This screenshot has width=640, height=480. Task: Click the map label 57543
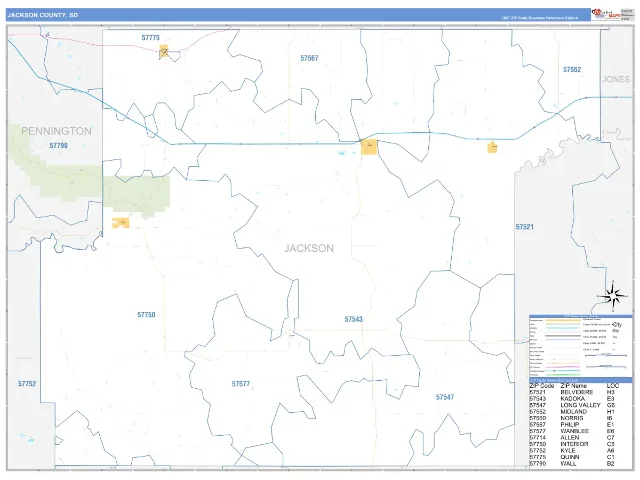click(x=353, y=319)
